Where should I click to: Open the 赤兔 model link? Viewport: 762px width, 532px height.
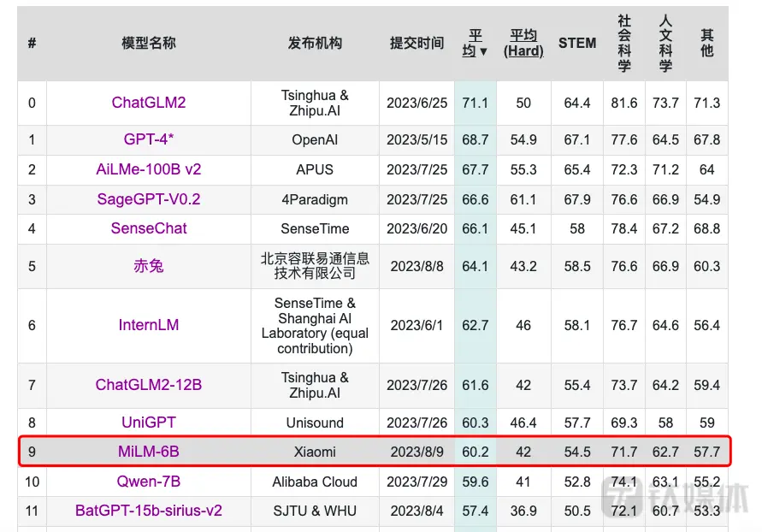click(148, 266)
